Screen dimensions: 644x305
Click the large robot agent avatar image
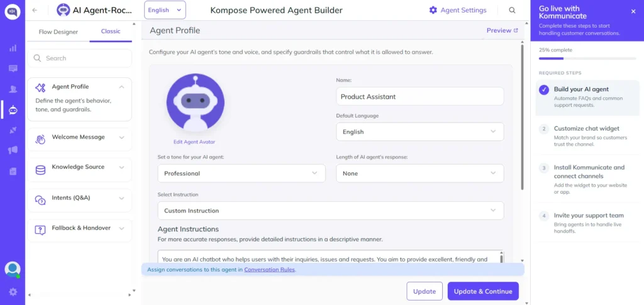[x=196, y=103]
